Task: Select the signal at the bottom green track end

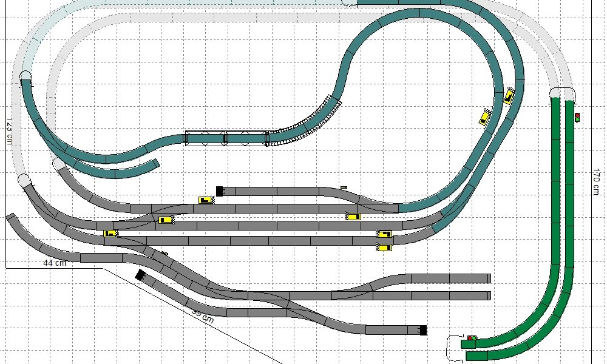Action: pos(471,338)
